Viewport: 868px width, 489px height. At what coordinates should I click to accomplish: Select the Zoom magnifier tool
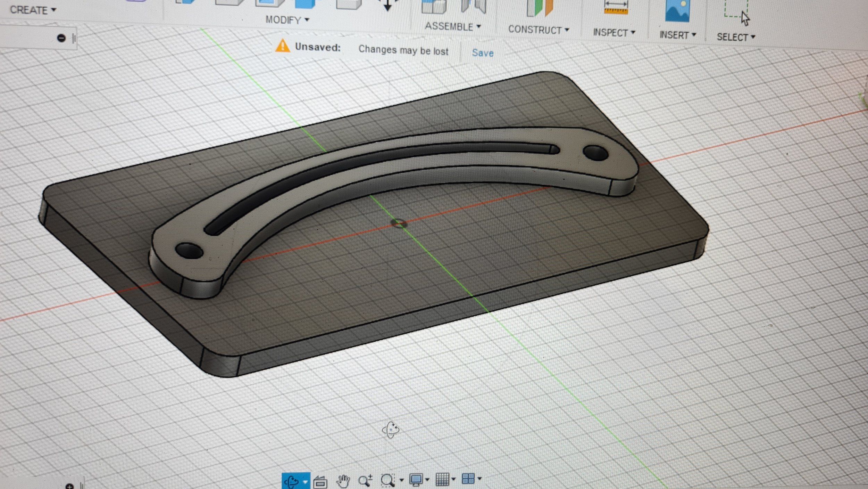[x=365, y=481]
